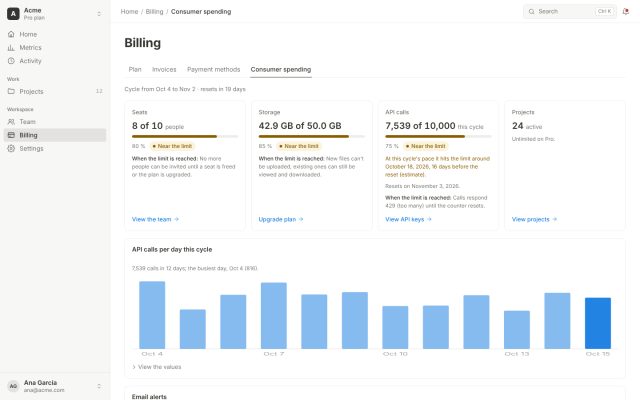The image size is (640, 400).
Task: Click the Projects count badge 12
Action: tap(99, 91)
